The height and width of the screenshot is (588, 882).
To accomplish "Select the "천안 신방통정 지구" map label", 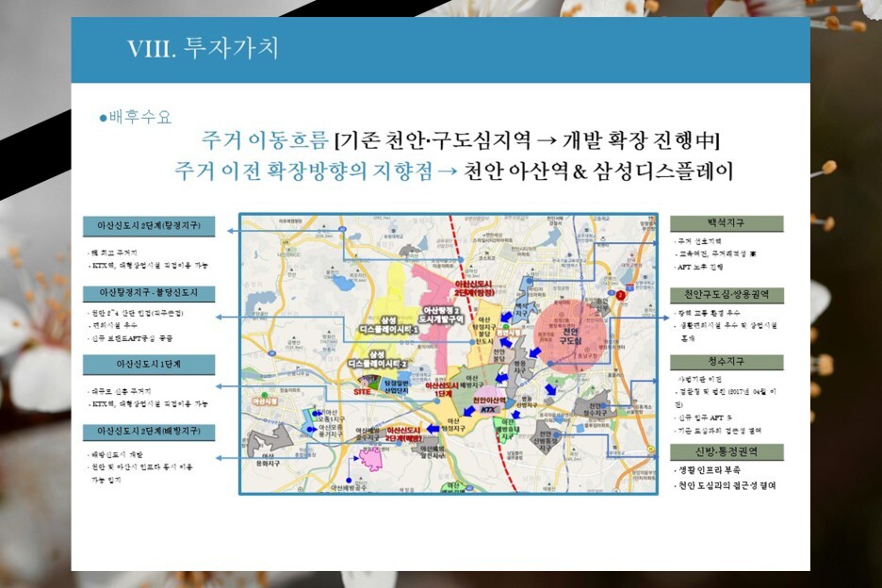I will tap(546, 442).
